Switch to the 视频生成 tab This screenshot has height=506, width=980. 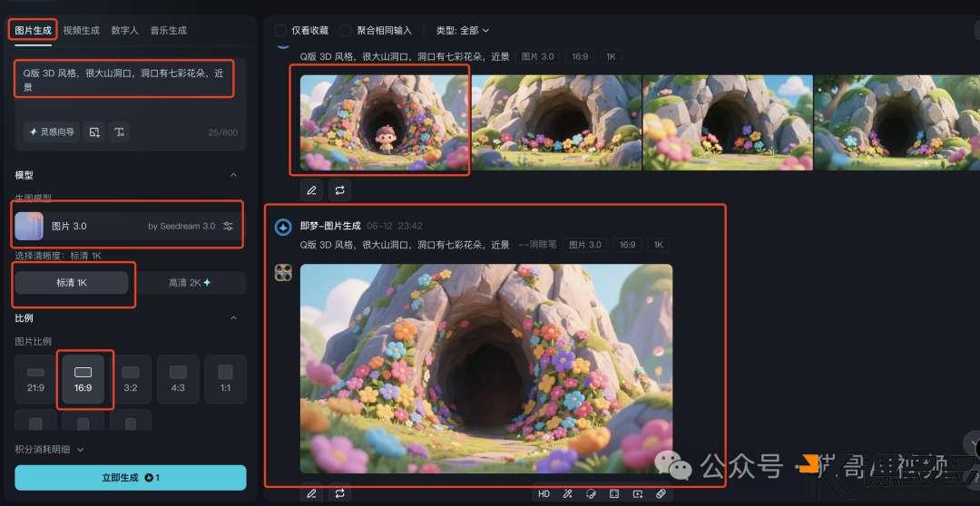tap(81, 30)
